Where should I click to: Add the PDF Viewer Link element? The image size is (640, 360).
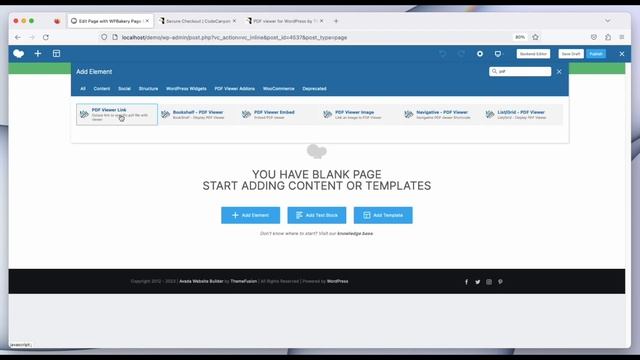pyautogui.click(x=117, y=114)
